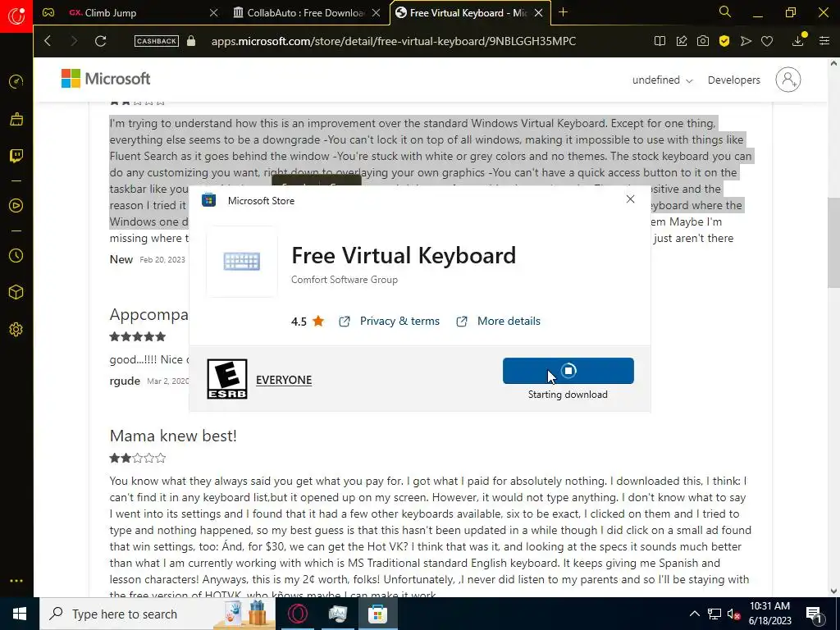Take a snapshot with camera icon
Image resolution: width=840 pixels, height=630 pixels.
tap(703, 41)
